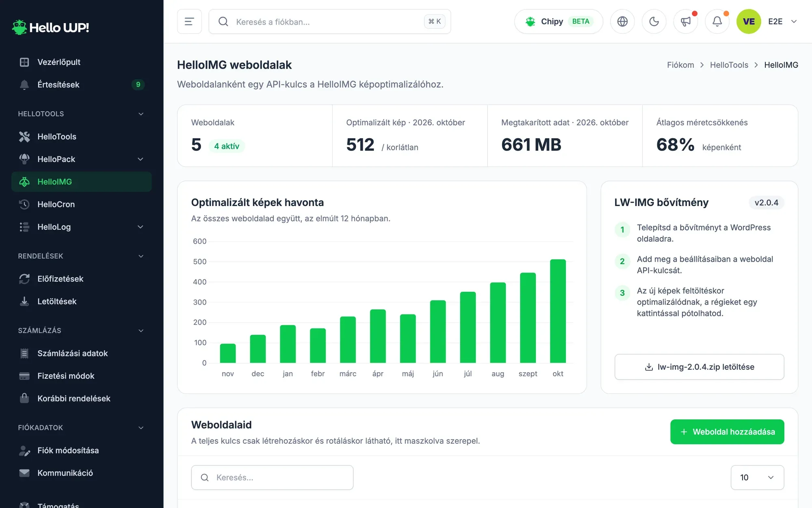
Task: Collapse the HELLOTOOLS sidebar section
Action: tap(81, 114)
